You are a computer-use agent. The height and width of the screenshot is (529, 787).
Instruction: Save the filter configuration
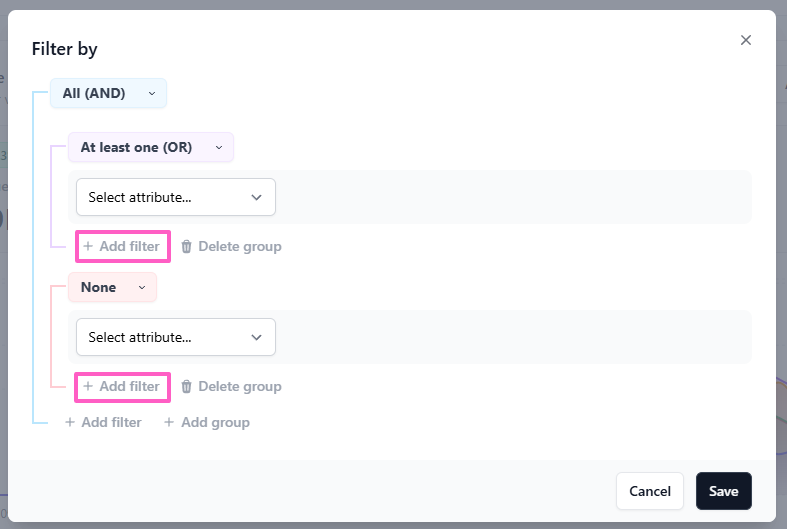[x=723, y=491]
